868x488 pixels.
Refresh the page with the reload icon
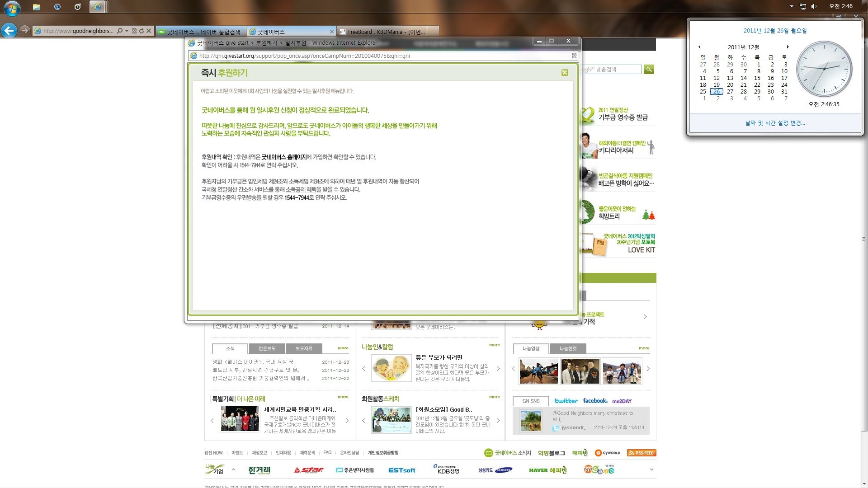pos(142,31)
